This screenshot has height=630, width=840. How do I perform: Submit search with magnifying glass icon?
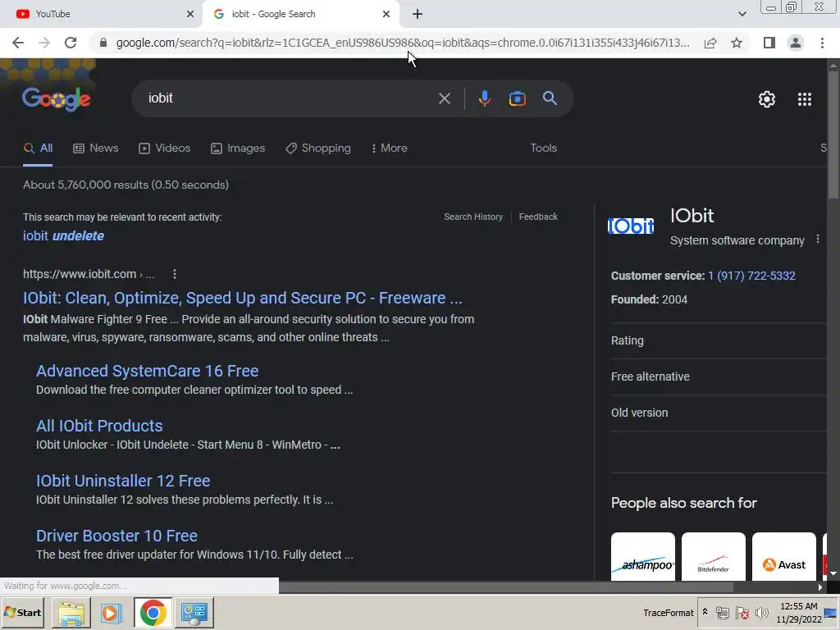click(550, 98)
